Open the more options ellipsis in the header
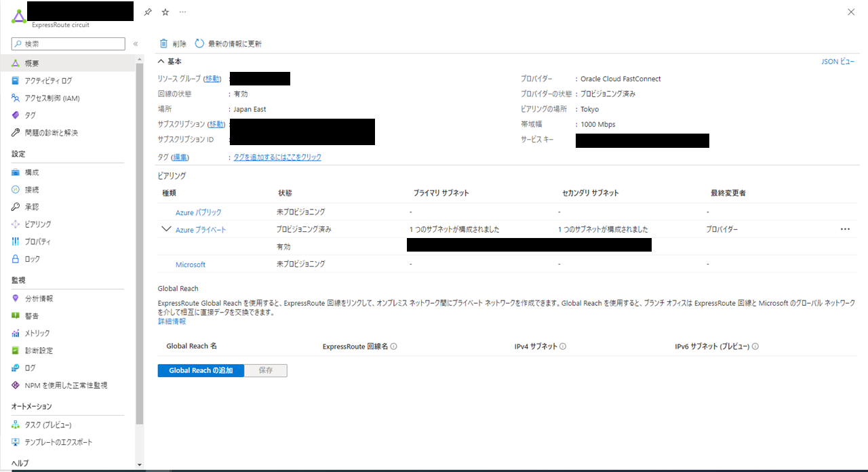The width and height of the screenshot is (868, 472). [x=182, y=12]
